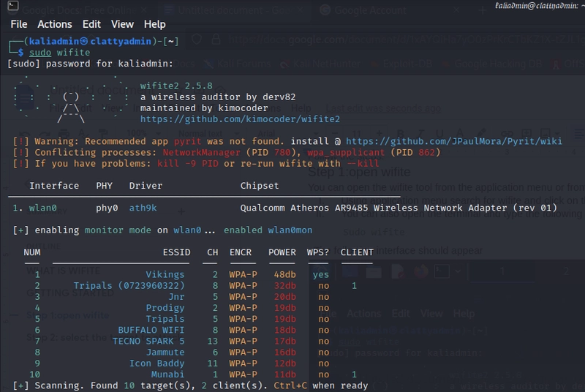This screenshot has width=585, height=392.
Task: Click the POWER column header
Action: (x=282, y=252)
